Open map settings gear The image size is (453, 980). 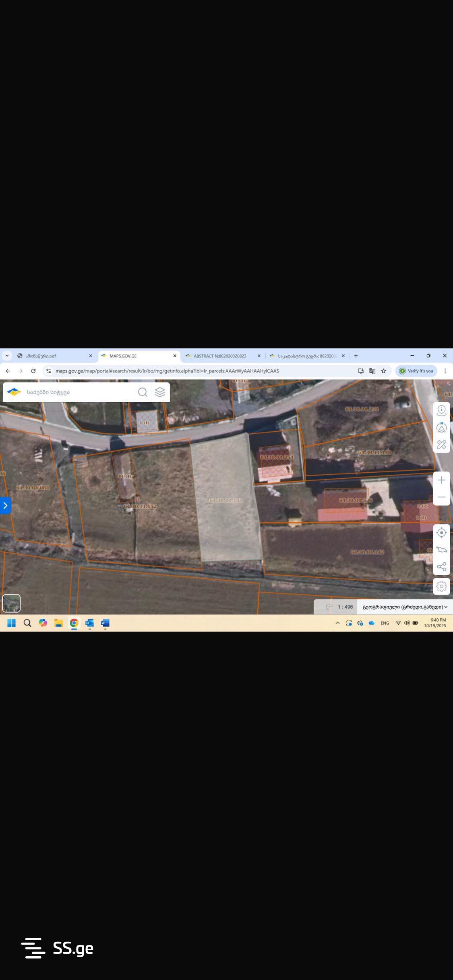pos(441,586)
